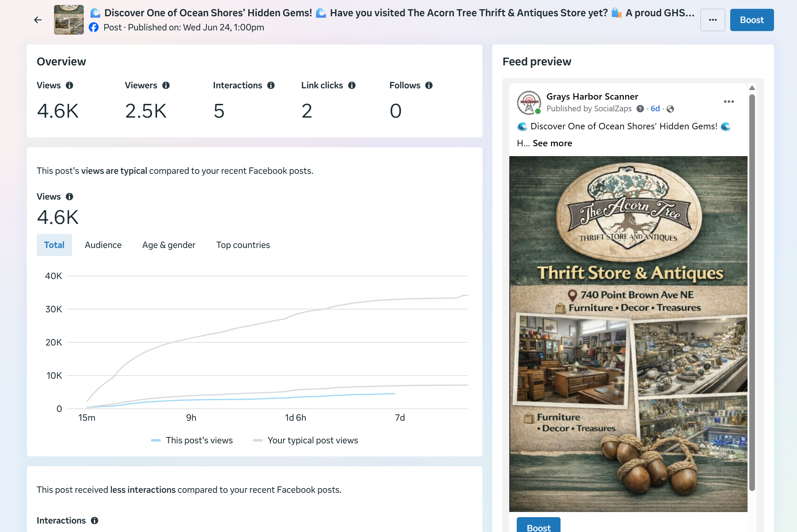
Task: Open the Age & gender tab
Action: pyautogui.click(x=169, y=245)
